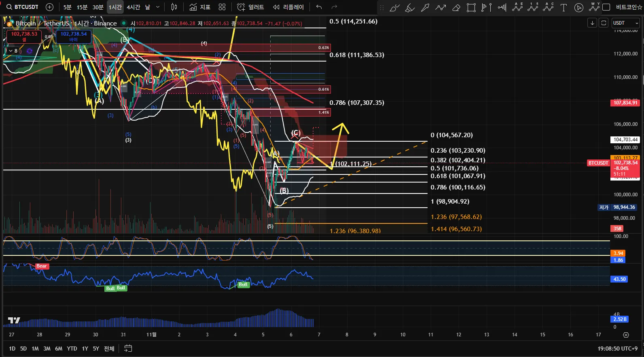Open the candlestick chart type selector
This screenshot has height=357, width=644.
point(174,7)
